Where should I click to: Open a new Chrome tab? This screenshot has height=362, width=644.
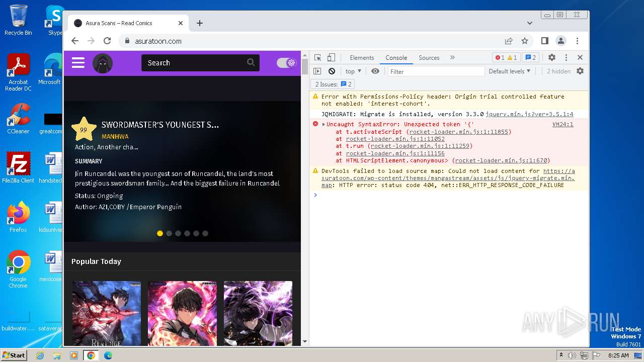click(200, 23)
